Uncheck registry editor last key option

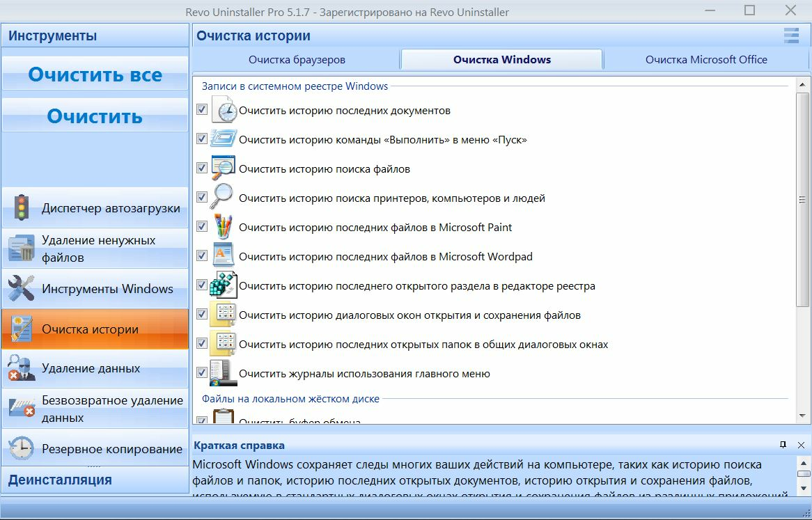(202, 285)
